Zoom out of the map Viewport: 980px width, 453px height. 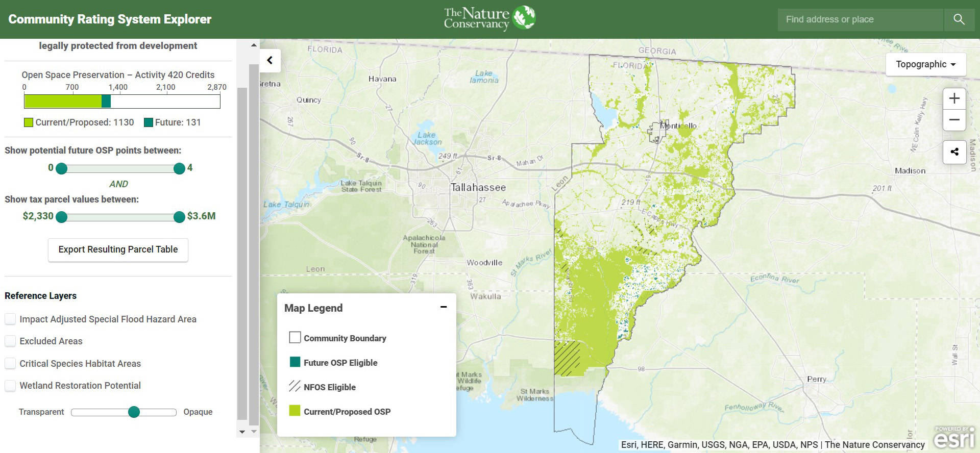[x=954, y=120]
